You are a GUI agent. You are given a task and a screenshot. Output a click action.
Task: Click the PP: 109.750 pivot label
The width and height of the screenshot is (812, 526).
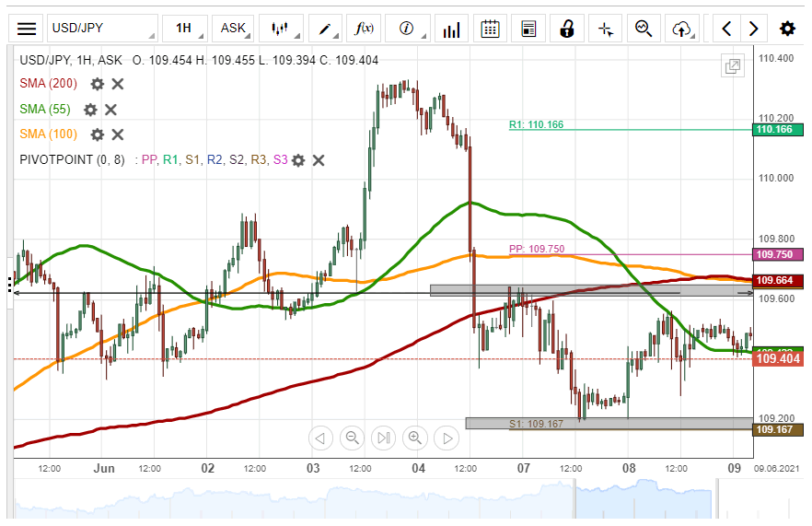point(537,249)
